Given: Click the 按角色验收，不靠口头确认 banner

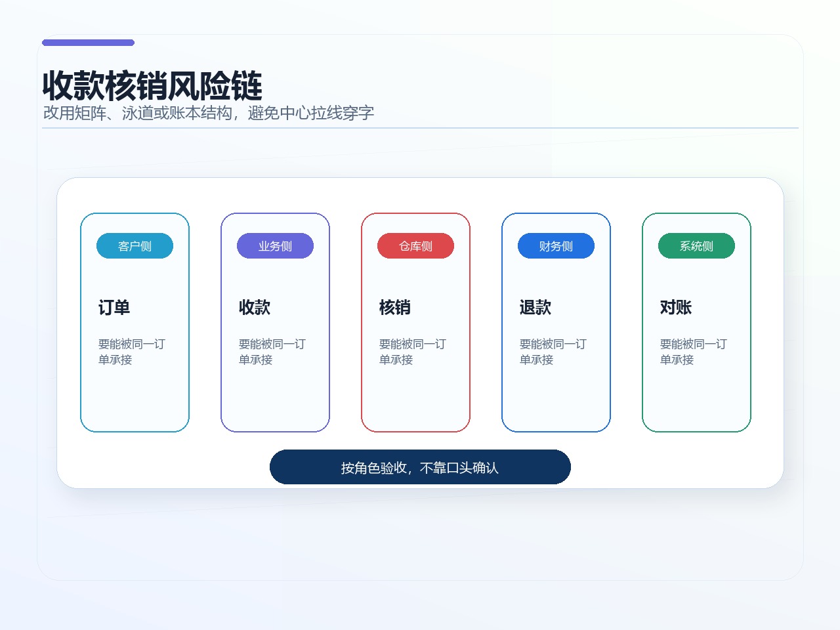Looking at the screenshot, I should (420, 467).
